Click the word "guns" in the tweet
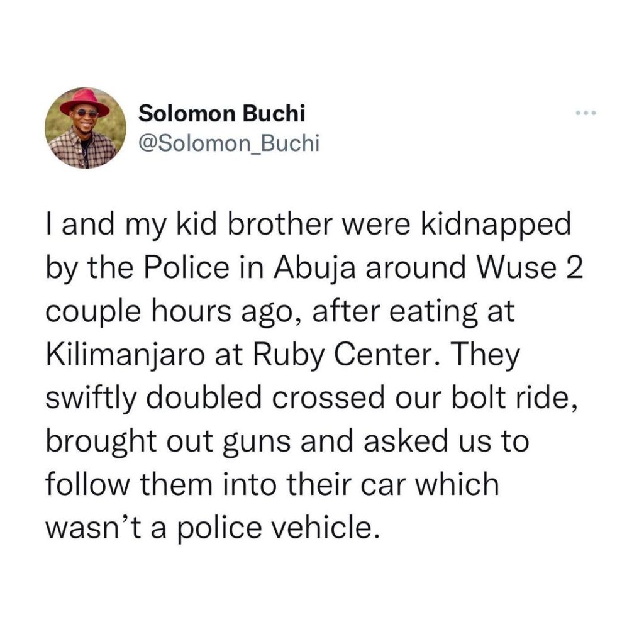The width and height of the screenshot is (644, 644). (257, 443)
